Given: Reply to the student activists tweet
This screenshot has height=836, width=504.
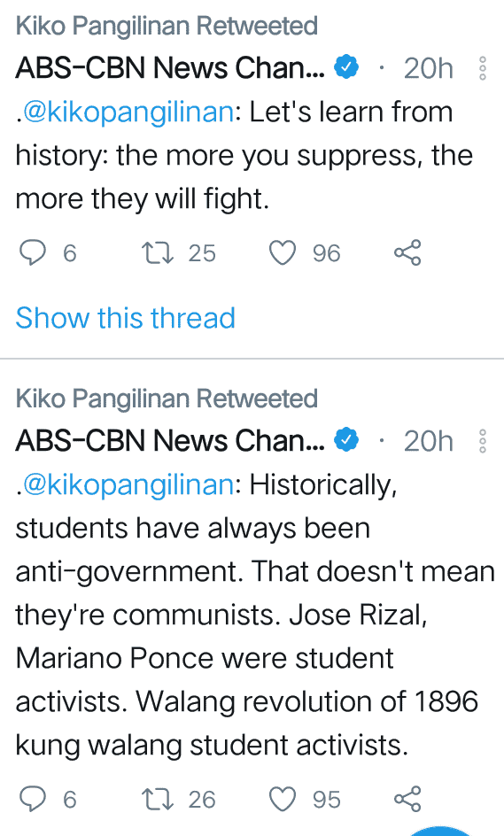Looking at the screenshot, I should click(x=33, y=799).
